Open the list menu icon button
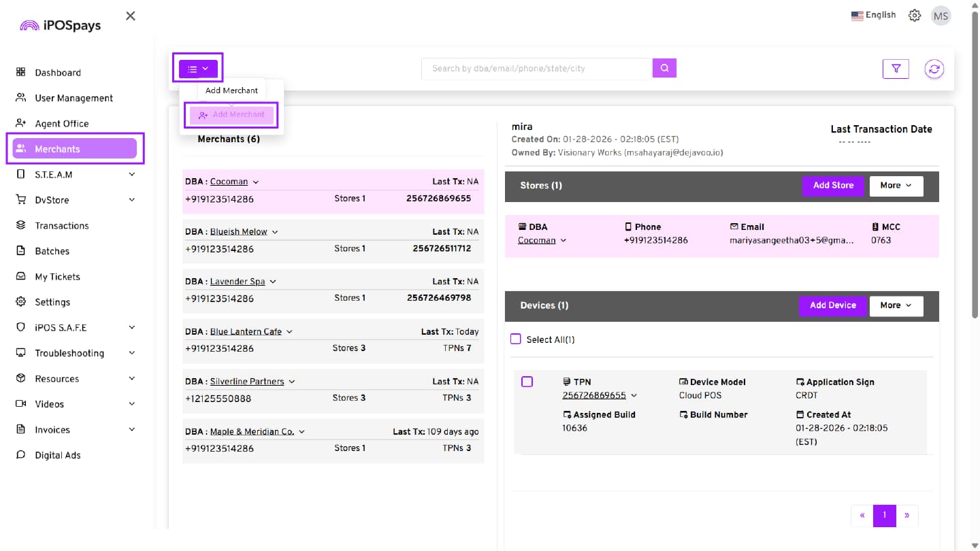 [198, 69]
